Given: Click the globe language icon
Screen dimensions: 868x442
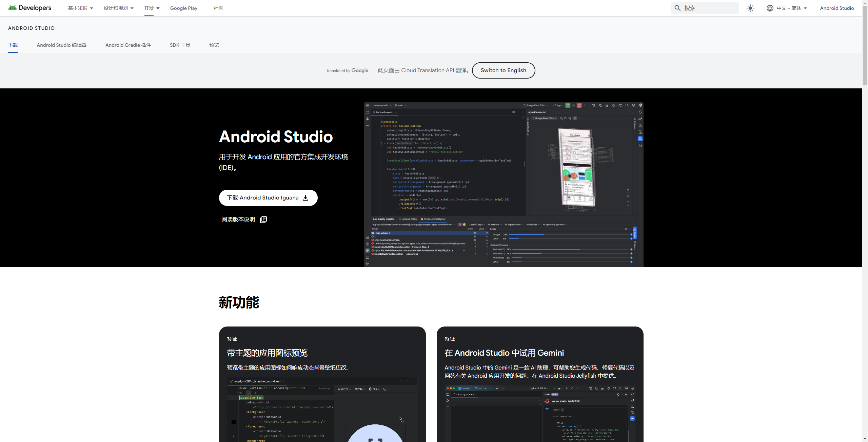Looking at the screenshot, I should click(770, 8).
